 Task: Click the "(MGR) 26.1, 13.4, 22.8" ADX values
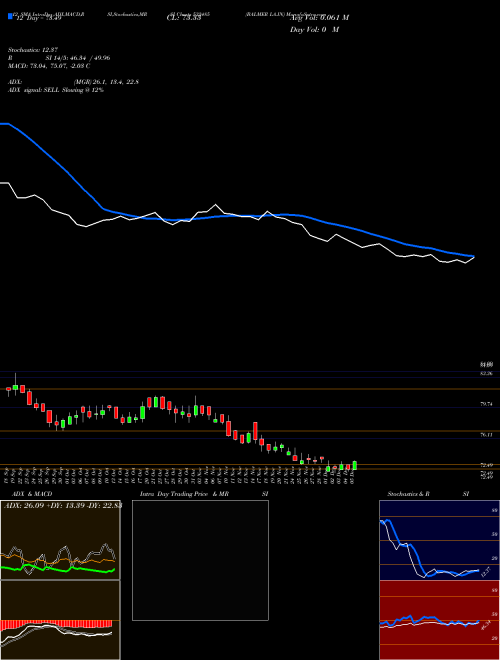[106, 82]
